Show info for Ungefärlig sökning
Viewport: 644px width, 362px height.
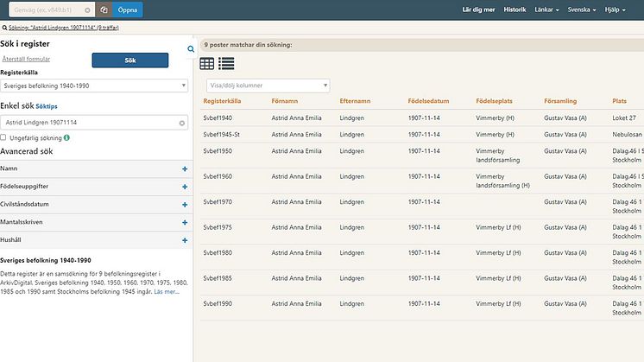click(66, 137)
